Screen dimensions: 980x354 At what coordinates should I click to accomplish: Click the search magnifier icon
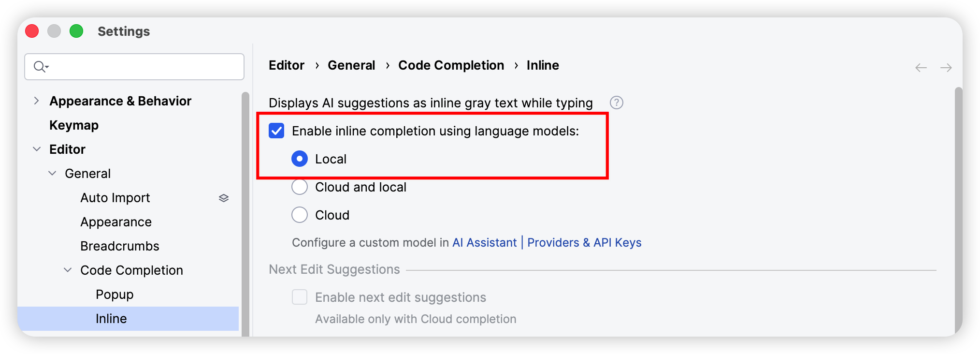point(41,67)
